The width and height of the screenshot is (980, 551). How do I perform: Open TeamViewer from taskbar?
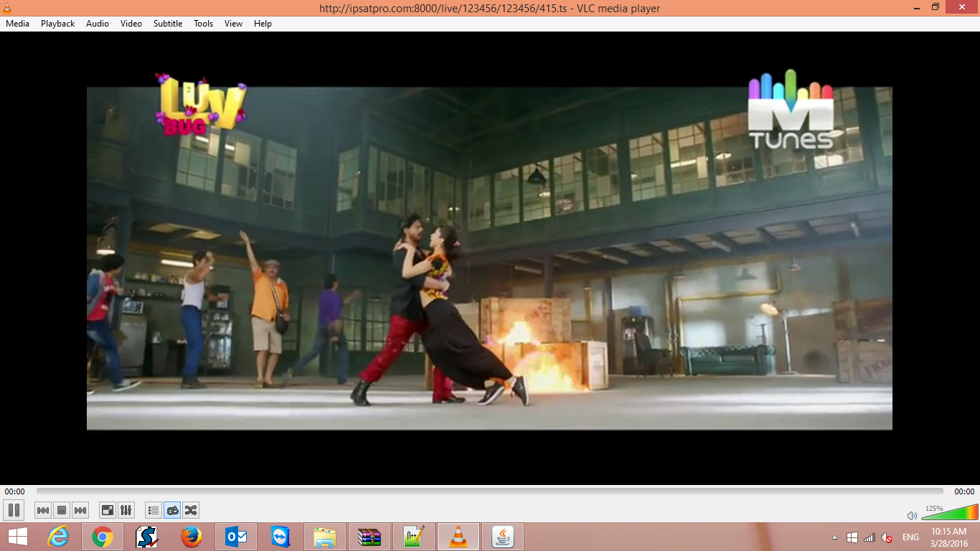[x=281, y=537]
